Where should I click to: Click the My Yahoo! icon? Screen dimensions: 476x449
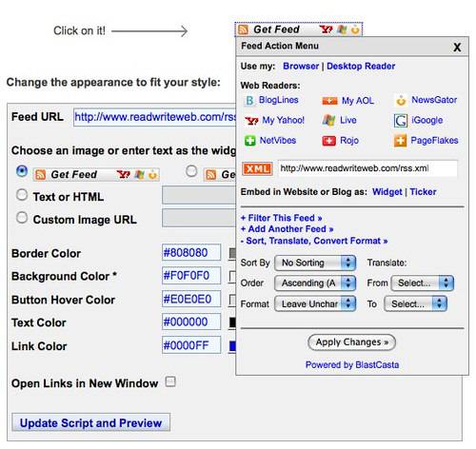pyautogui.click(x=252, y=121)
